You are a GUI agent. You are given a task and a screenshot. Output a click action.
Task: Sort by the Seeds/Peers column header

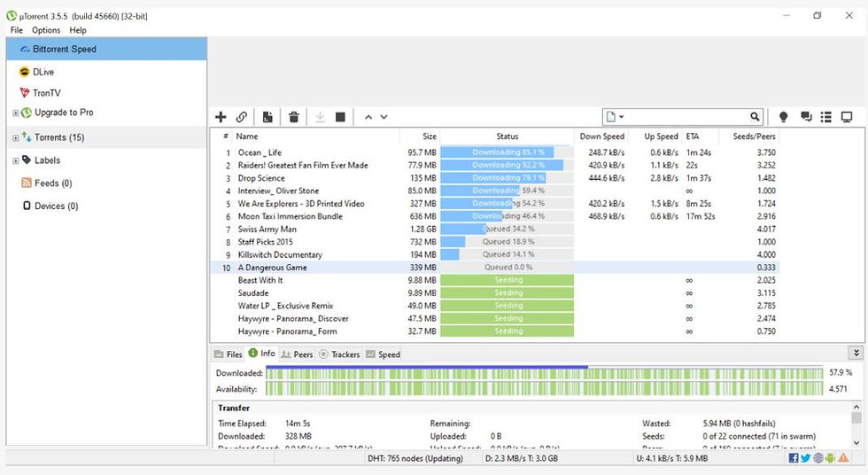[x=754, y=136]
